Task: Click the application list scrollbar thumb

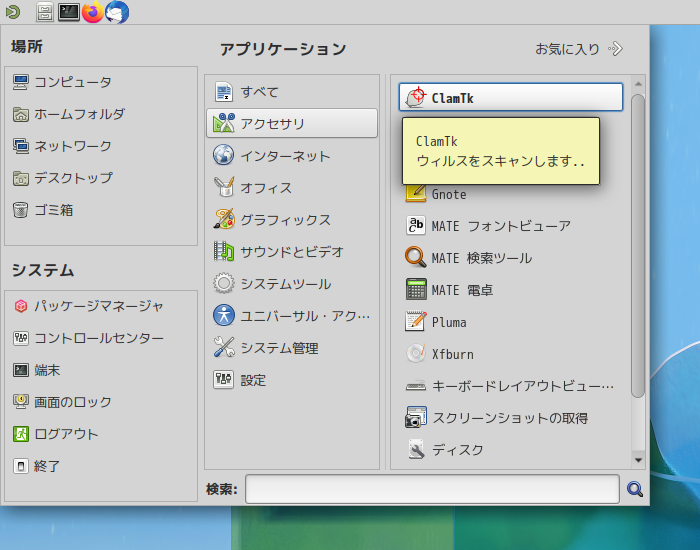Action: 638,246
